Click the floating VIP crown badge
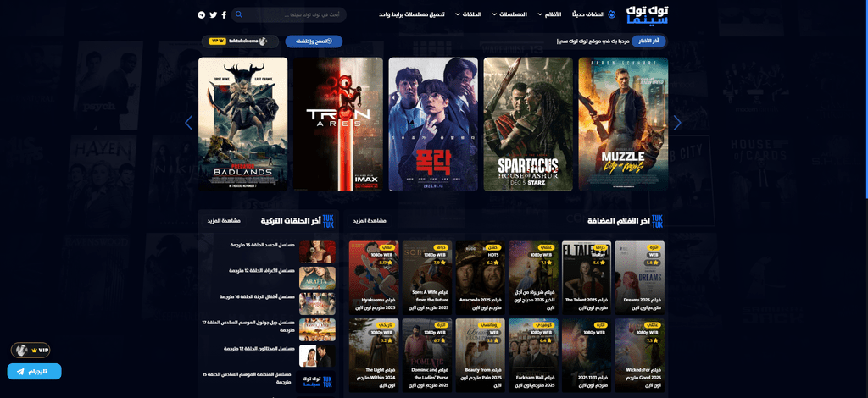This screenshot has width=868, height=398. click(x=31, y=350)
